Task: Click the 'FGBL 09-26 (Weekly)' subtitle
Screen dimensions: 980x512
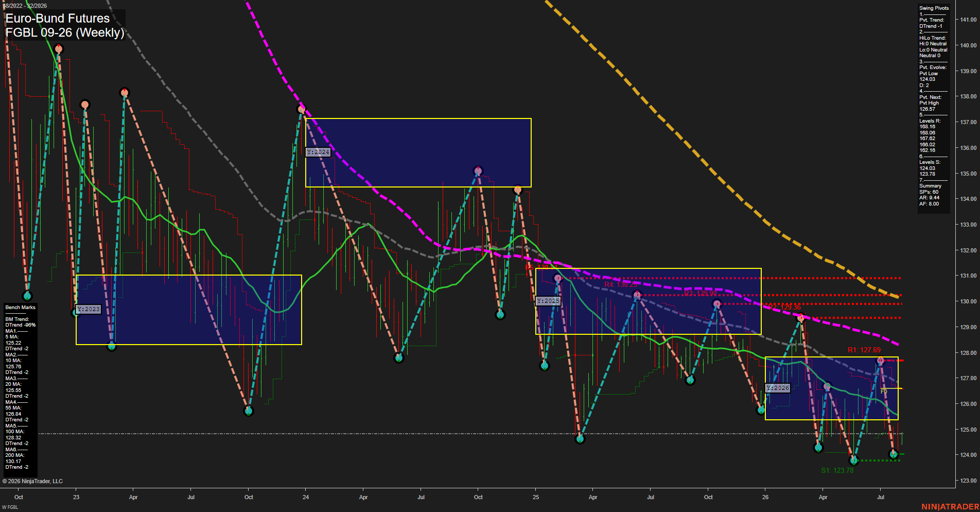Action: click(x=65, y=33)
